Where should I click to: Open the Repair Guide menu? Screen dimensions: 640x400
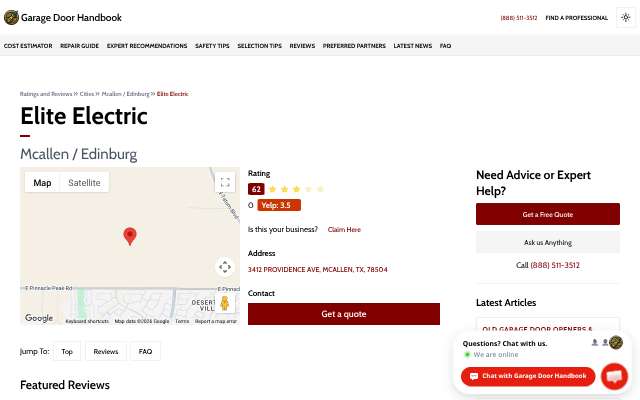80,46
